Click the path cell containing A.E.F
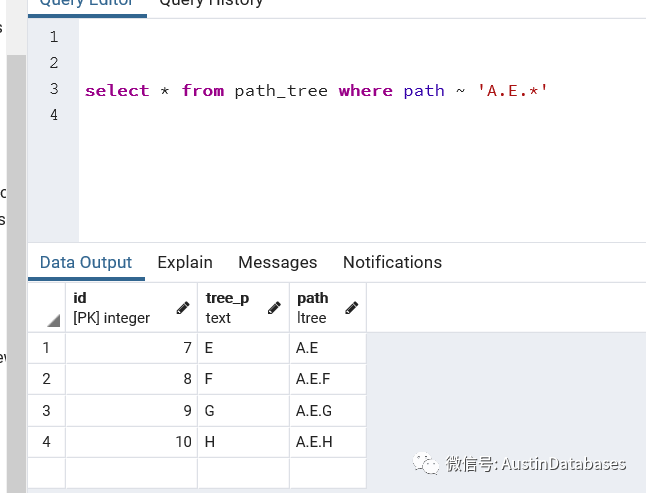Image resolution: width=646 pixels, height=493 pixels. pos(327,380)
